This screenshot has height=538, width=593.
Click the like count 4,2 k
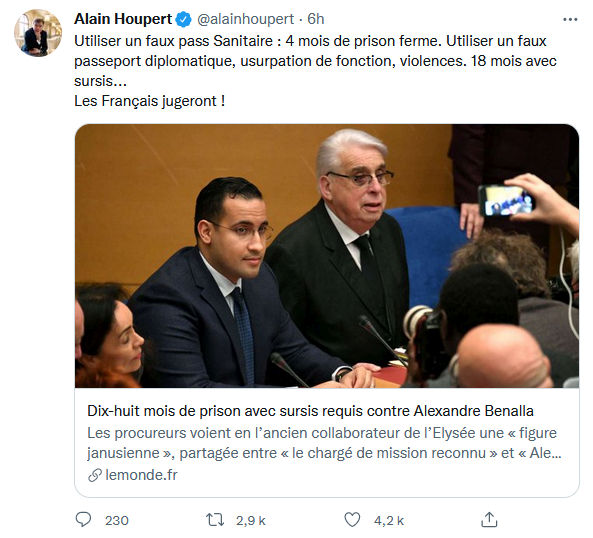[x=389, y=521]
